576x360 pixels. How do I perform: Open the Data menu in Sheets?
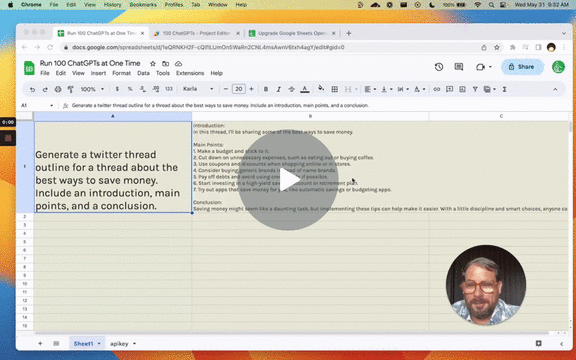click(x=143, y=73)
